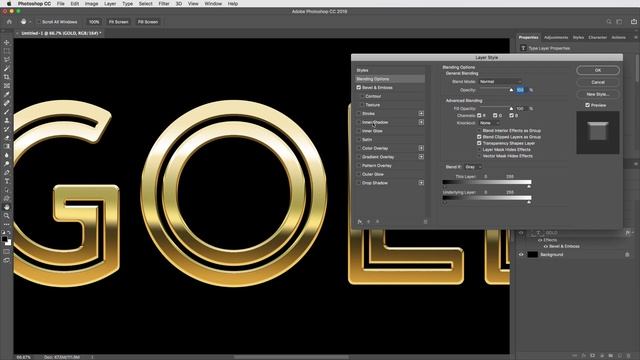640x360 pixels.
Task: Select the Pen tool
Action: point(7,172)
